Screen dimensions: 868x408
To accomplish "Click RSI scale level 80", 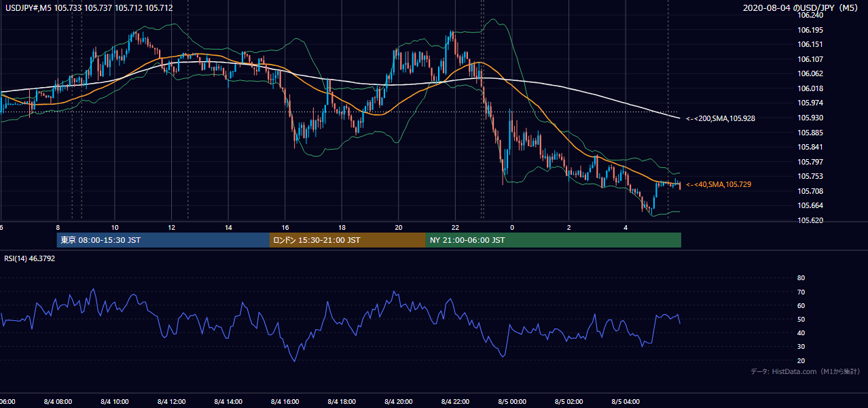I will coord(801,278).
